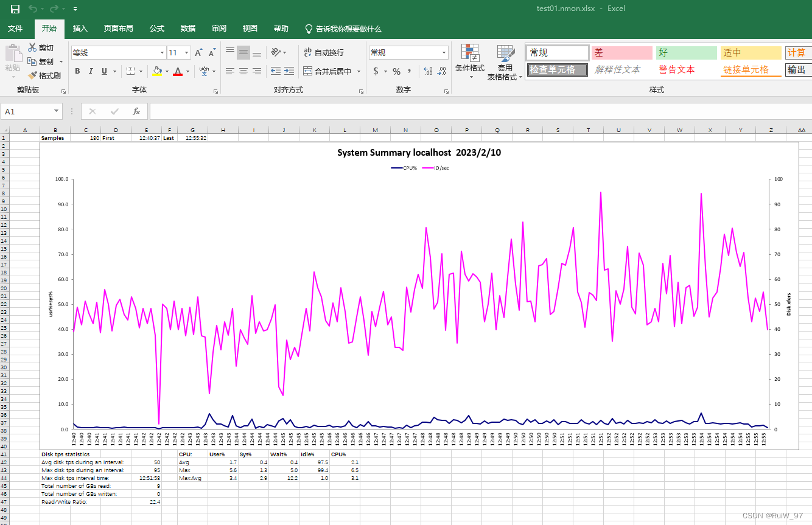
Task: Select the Format Painter (格式刷)
Action: coord(44,75)
